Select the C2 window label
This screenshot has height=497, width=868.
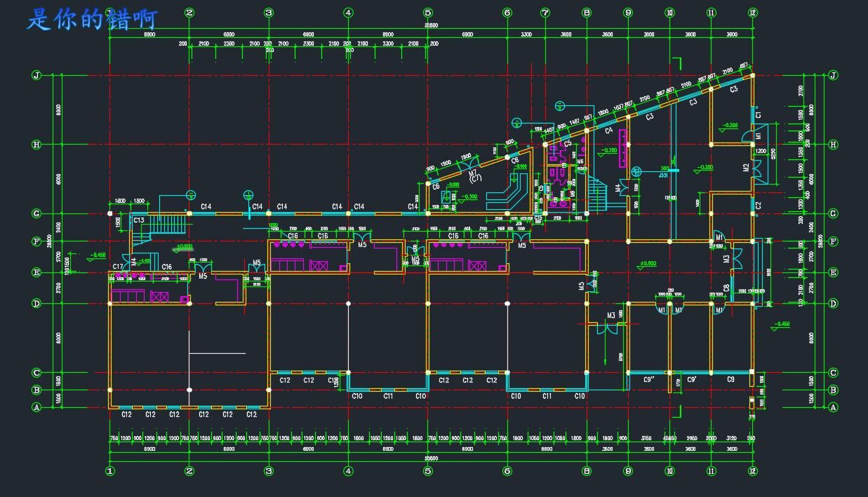pos(759,205)
